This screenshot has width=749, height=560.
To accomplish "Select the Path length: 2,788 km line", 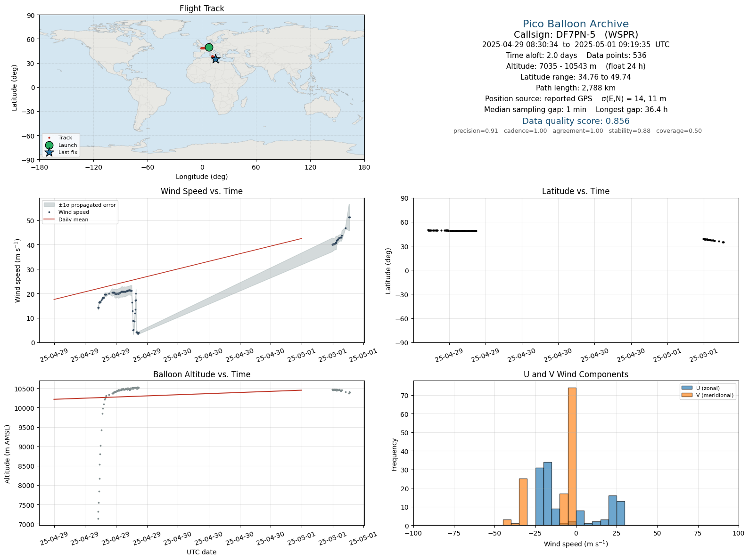I will 576,88.
